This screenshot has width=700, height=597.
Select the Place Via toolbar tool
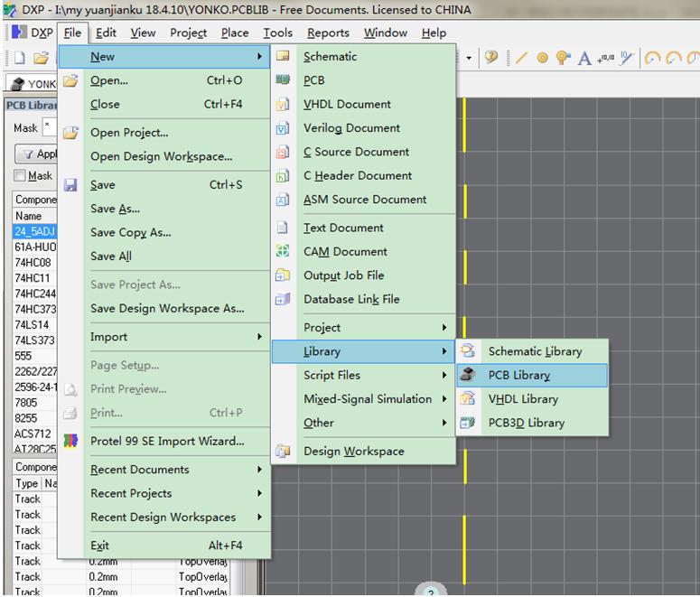(563, 58)
